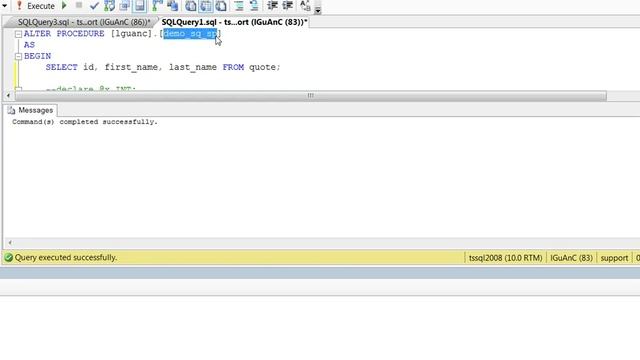Click the Cancel Executing Query stop icon

(x=79, y=5)
